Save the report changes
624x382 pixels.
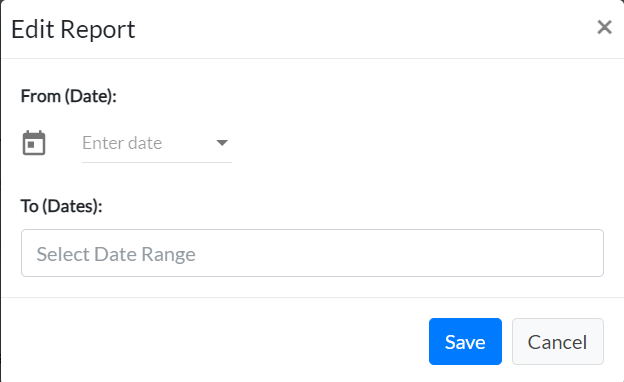(x=465, y=341)
